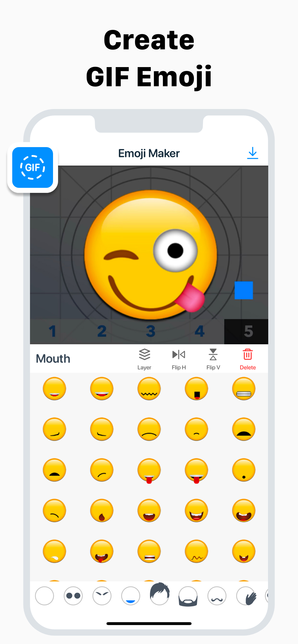The height and width of the screenshot is (644, 298).
Task: Select frame 5 in the timeline
Action: (x=246, y=331)
